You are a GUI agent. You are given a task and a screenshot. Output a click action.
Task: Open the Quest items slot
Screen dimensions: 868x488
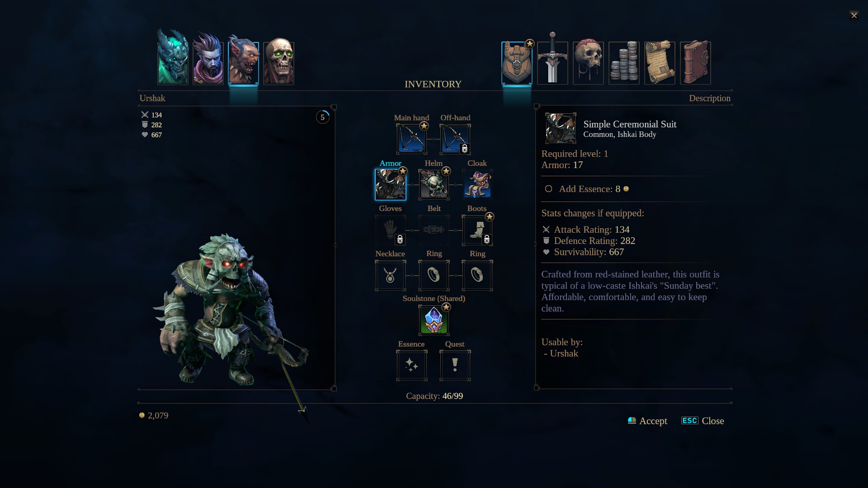pos(455,365)
